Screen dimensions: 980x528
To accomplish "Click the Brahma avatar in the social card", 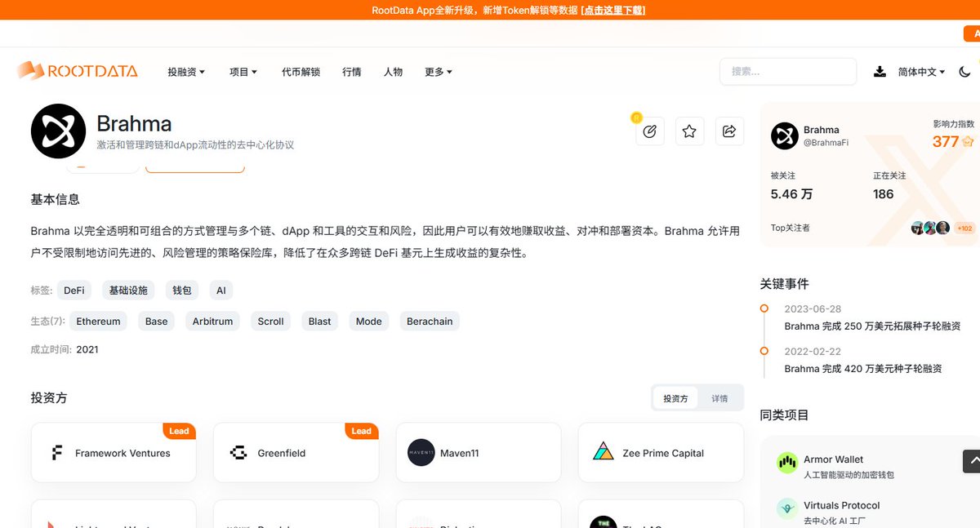I will [x=785, y=136].
